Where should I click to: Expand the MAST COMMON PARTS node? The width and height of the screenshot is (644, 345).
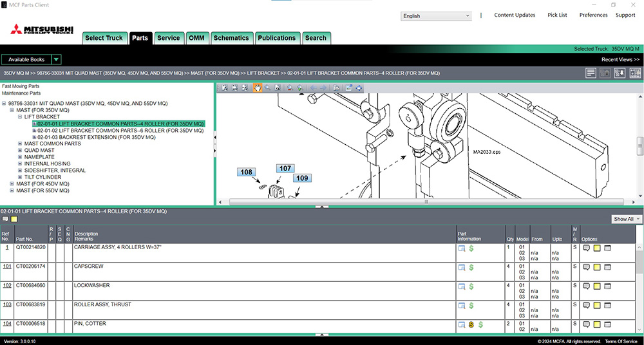[x=20, y=144]
